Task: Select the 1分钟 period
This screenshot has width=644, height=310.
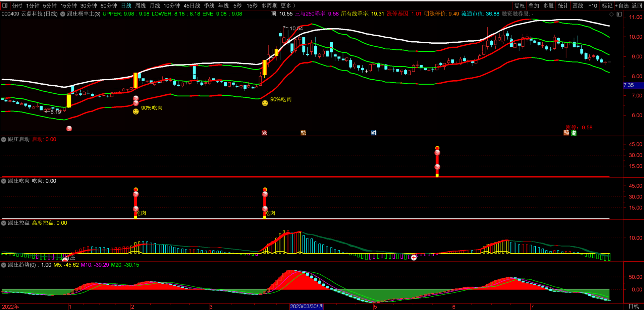Action: [33, 6]
